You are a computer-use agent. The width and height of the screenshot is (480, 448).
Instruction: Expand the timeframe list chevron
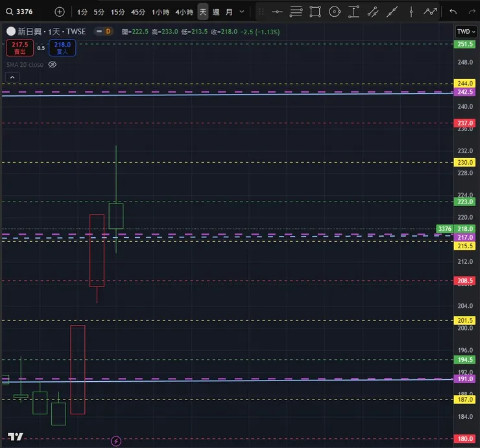tap(242, 12)
